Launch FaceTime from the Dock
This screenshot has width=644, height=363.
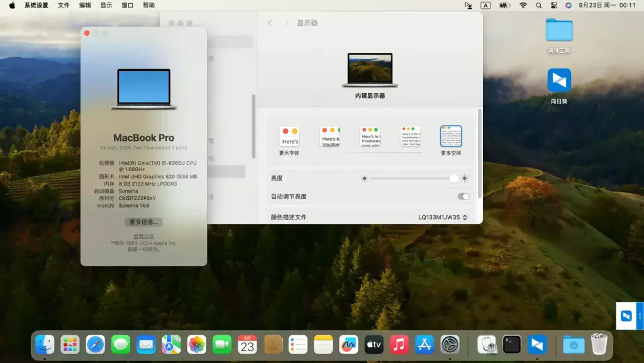pos(222,344)
